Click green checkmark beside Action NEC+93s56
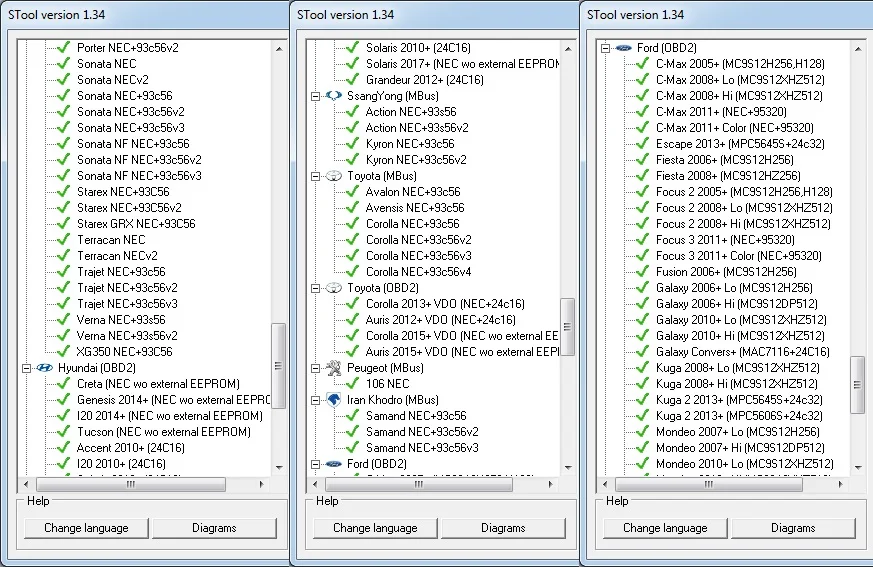This screenshot has width=873, height=567. tap(352, 111)
